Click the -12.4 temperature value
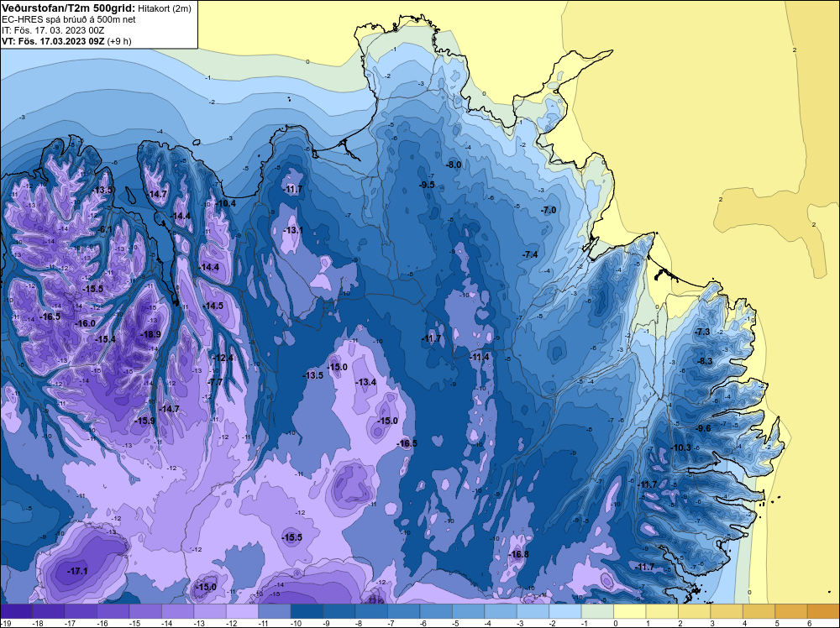Screen dimensions: 840x628 pyautogui.click(x=223, y=358)
